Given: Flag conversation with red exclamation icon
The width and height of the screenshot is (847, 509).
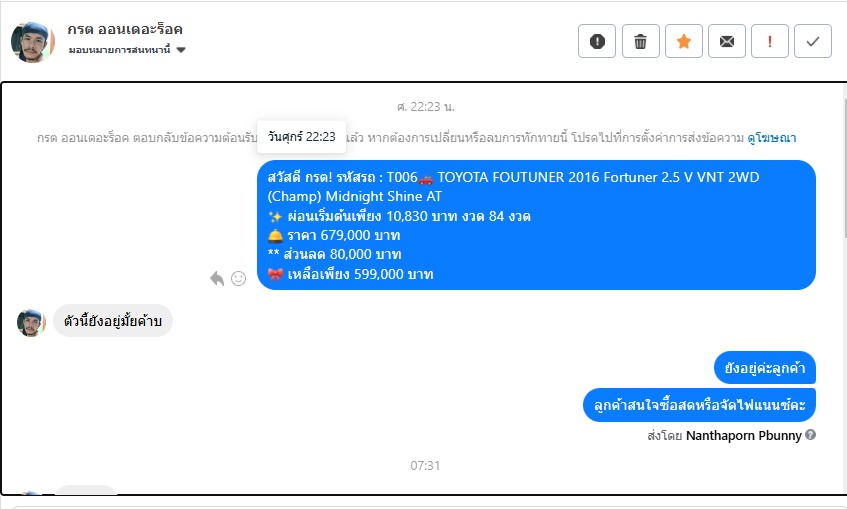Looking at the screenshot, I should tap(770, 41).
